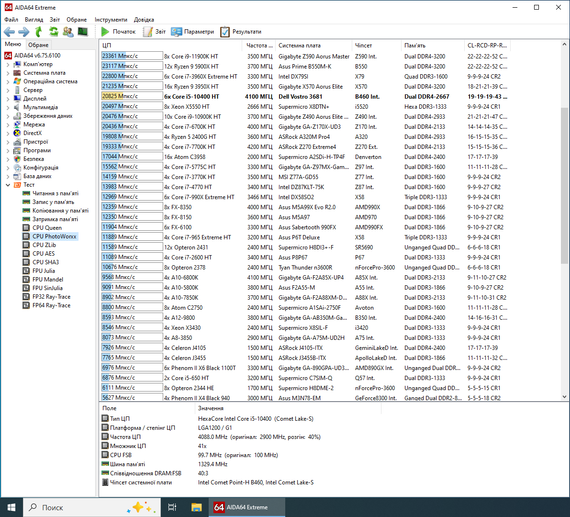Expand the Мережа tree node
Screen dimensions: 570x517
tap(8, 125)
